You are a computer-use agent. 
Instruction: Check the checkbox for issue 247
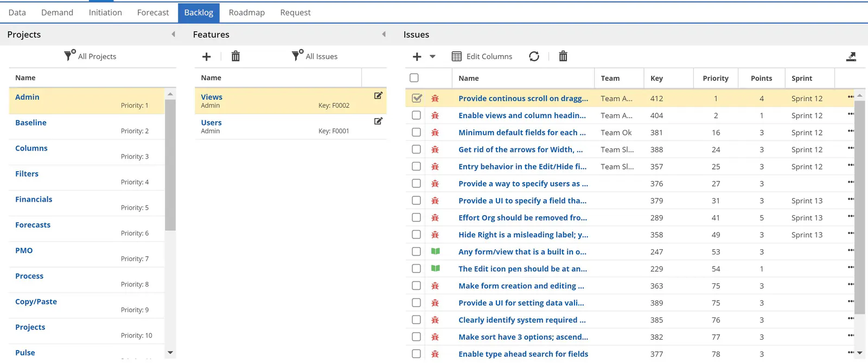[x=416, y=251]
